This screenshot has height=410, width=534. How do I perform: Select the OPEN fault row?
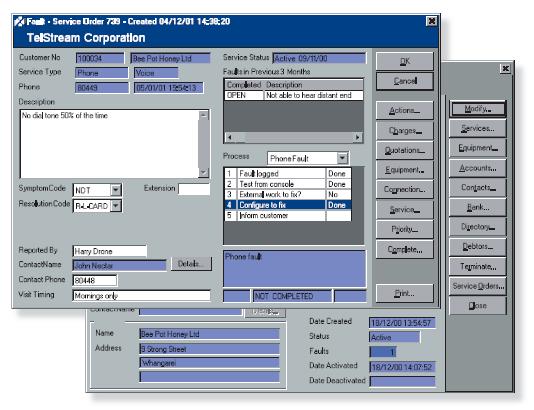(294, 95)
